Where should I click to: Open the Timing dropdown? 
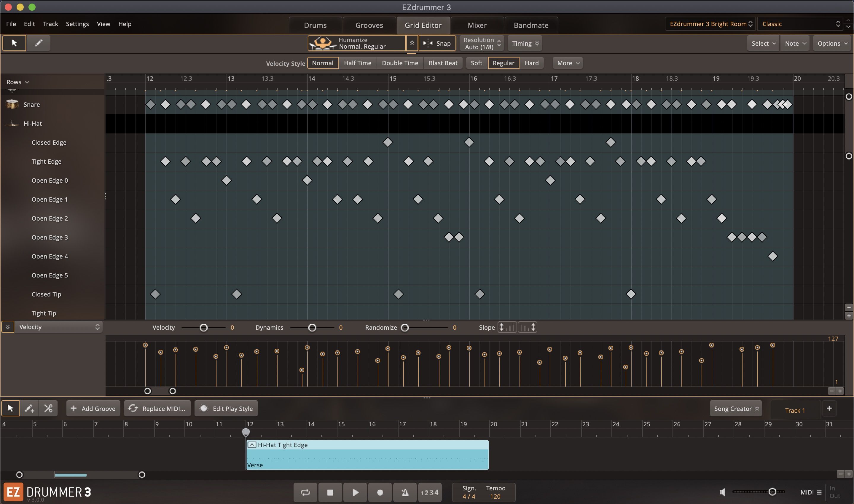click(525, 43)
